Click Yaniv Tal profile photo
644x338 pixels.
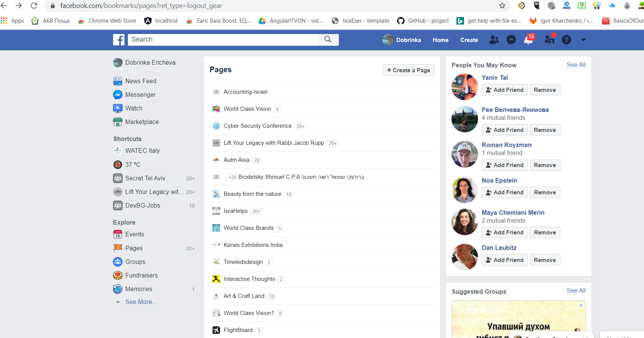[465, 87]
